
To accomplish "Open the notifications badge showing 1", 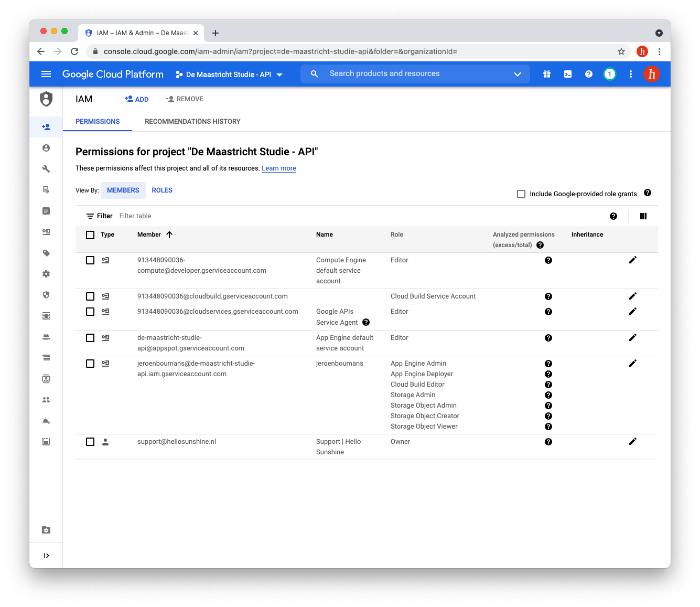I will click(x=609, y=74).
